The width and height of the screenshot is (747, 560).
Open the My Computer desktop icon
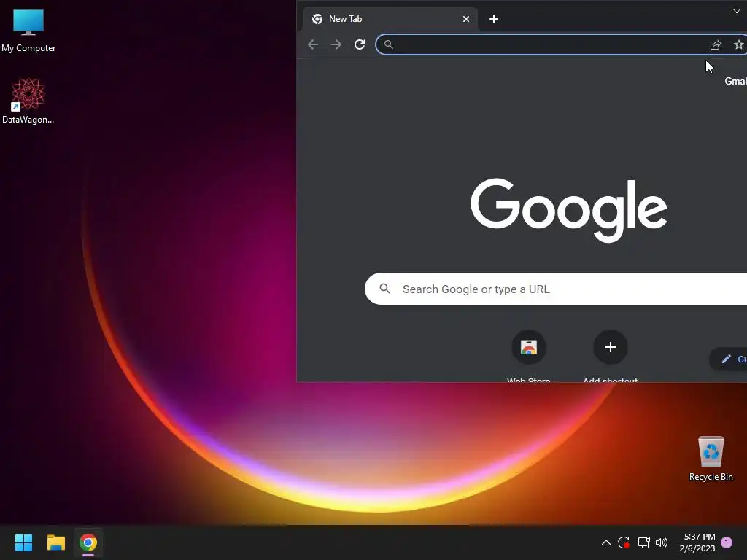[28, 31]
